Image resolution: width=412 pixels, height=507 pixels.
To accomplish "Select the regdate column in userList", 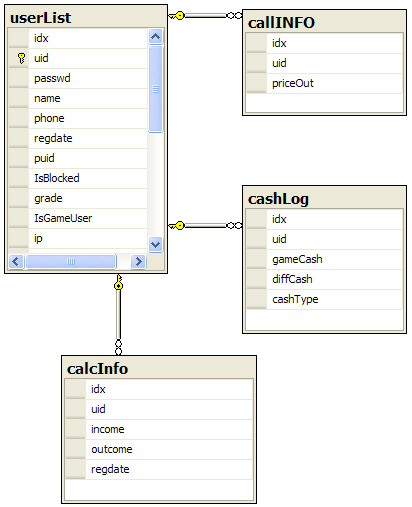I will (78, 138).
